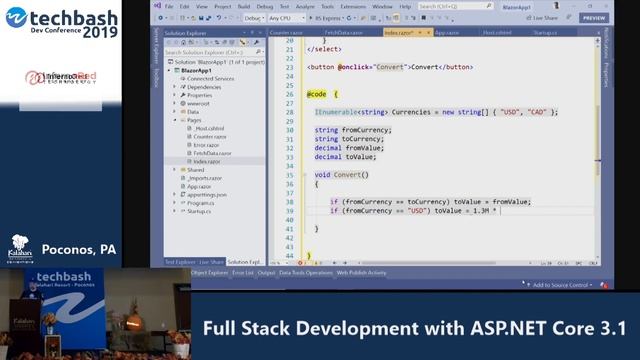Close the Index.razor tab
640x360 pixels.
428,33
